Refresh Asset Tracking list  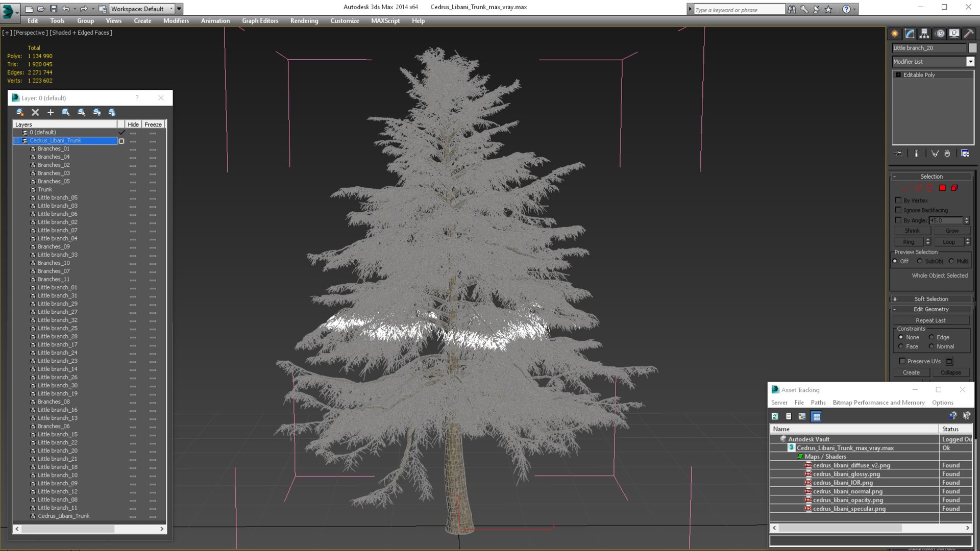pos(775,416)
